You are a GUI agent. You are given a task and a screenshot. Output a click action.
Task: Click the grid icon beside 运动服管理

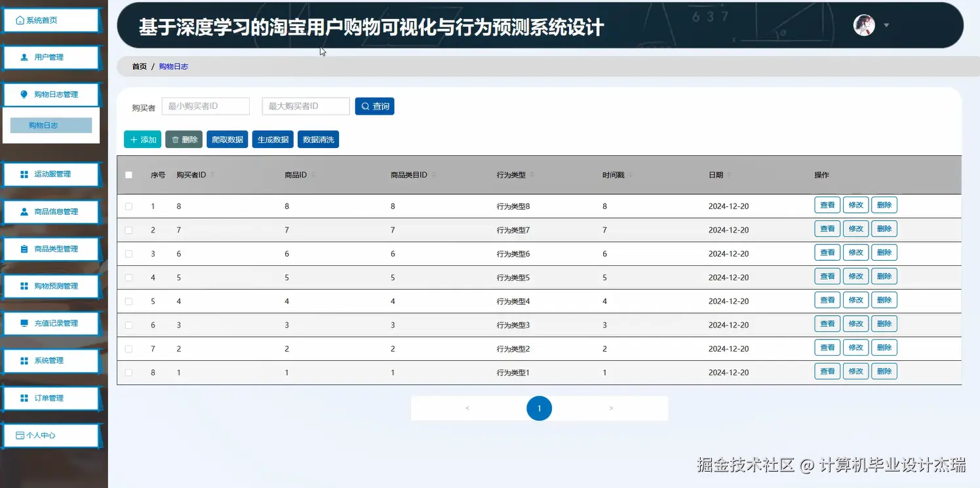[24, 174]
